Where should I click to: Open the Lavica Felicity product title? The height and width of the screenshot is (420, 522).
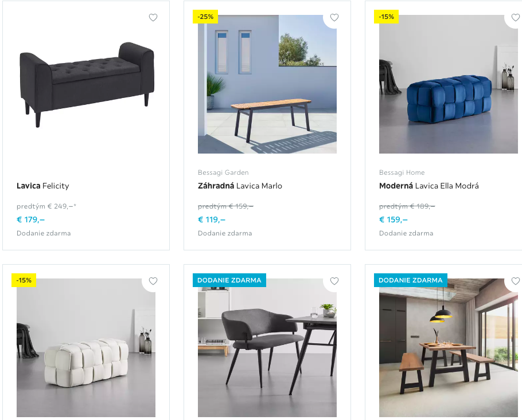pos(43,186)
